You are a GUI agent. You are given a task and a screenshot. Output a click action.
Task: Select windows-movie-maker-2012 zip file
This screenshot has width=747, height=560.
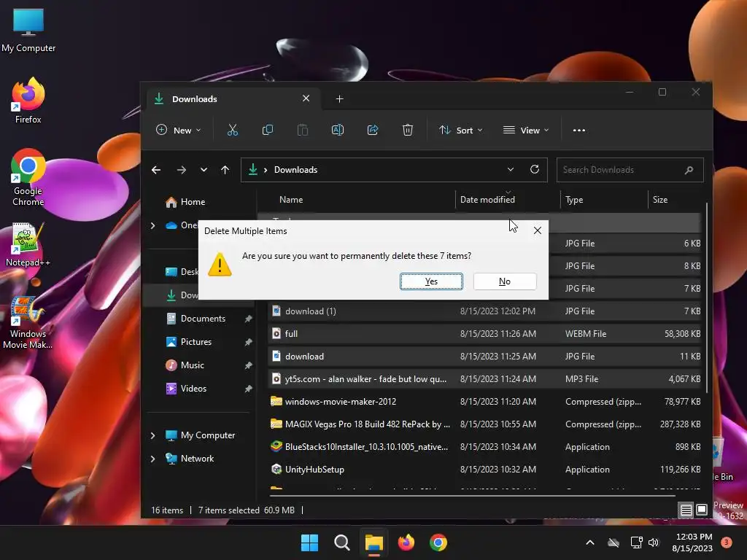tap(484, 402)
